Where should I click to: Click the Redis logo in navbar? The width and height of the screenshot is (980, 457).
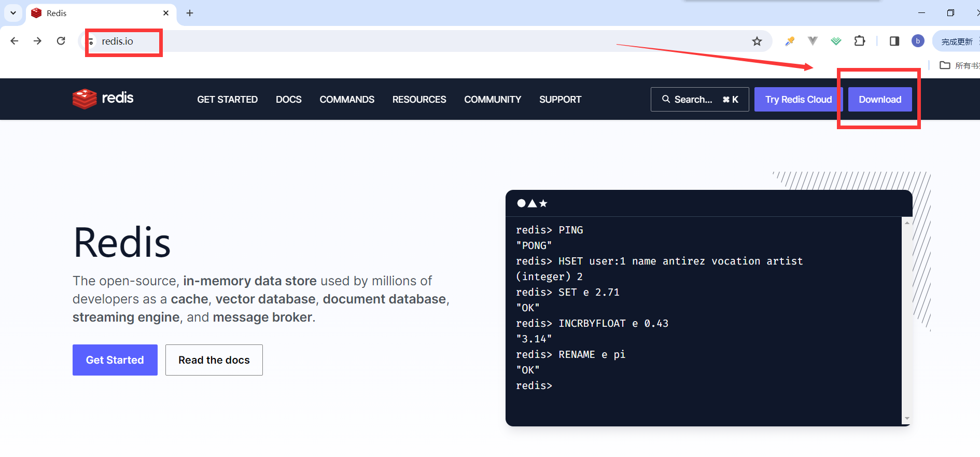pyautogui.click(x=103, y=99)
